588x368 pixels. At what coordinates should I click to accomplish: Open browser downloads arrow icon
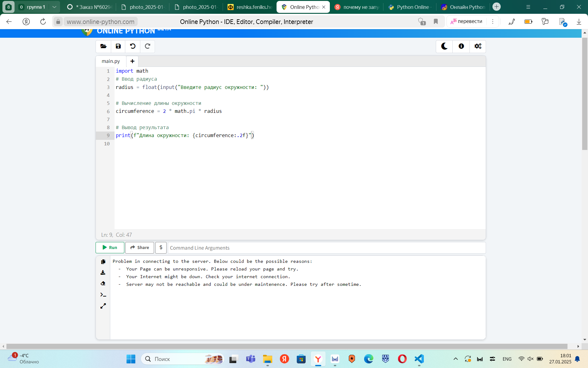click(579, 21)
